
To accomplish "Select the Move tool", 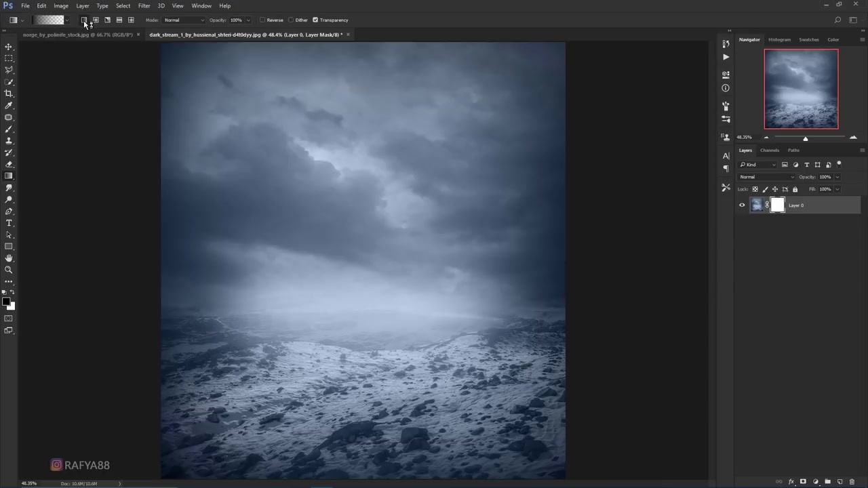I will 9,47.
